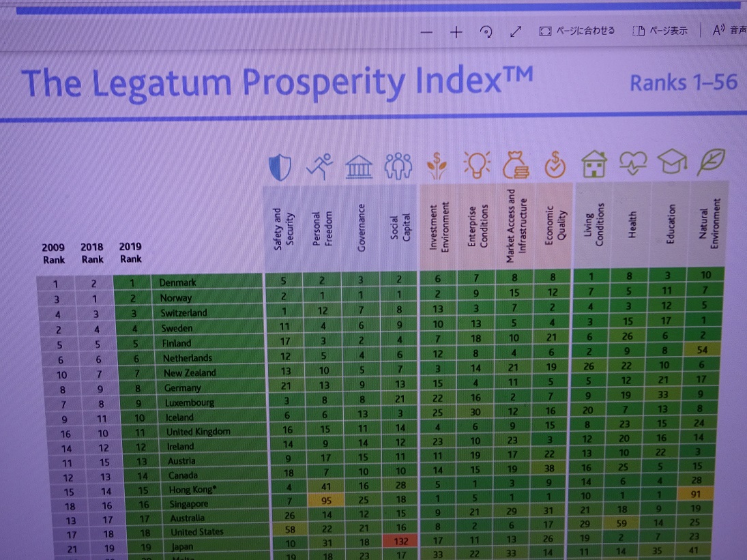Click the Living Conditions column header
This screenshot has height=560, width=747.
pyautogui.click(x=594, y=224)
